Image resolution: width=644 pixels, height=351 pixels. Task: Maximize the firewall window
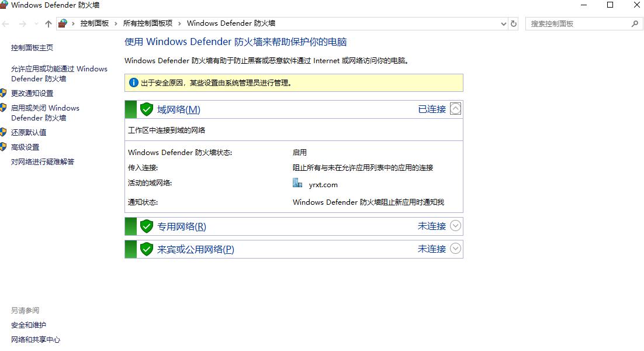tap(610, 5)
